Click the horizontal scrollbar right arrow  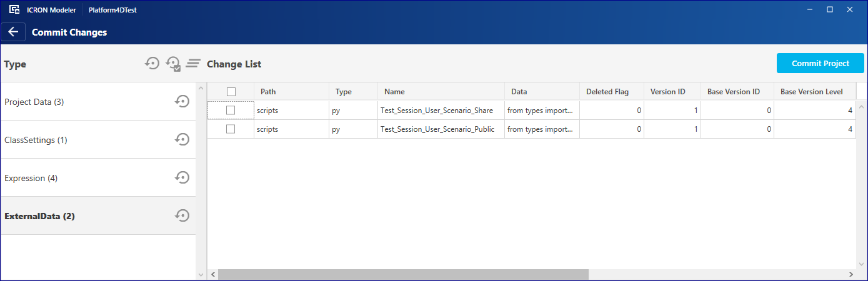851,274
